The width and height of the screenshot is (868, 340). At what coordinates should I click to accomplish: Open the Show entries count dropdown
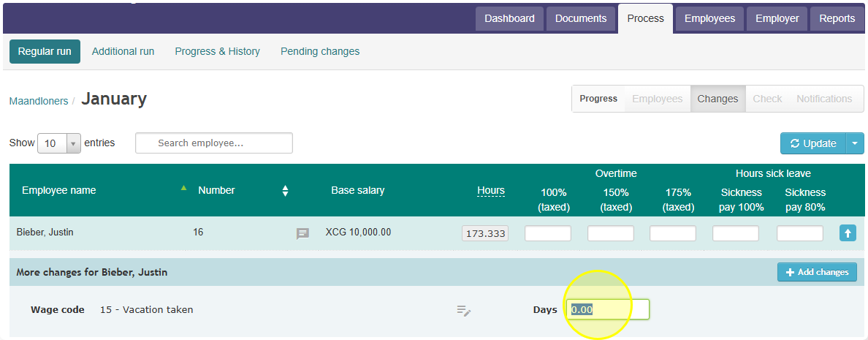point(59,143)
